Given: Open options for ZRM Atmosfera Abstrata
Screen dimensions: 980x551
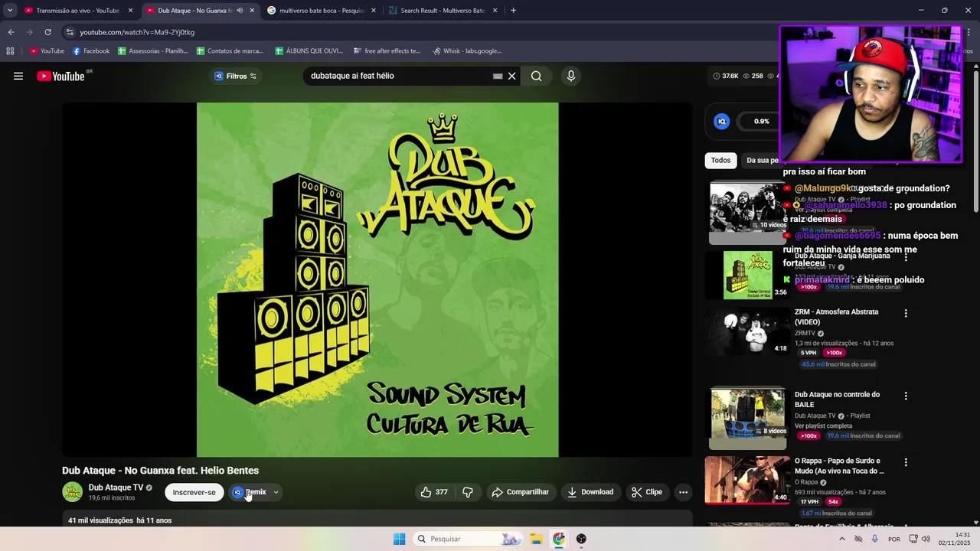Looking at the screenshot, I should click(906, 313).
